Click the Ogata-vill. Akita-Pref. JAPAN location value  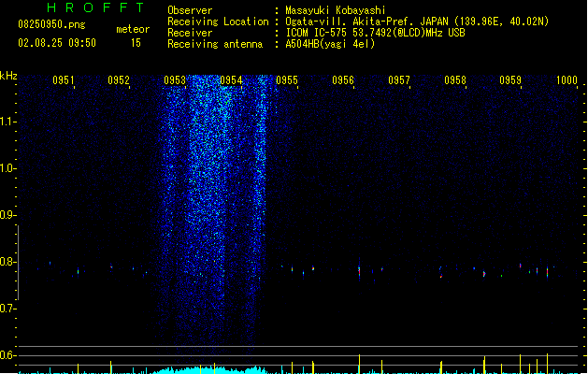(417, 22)
